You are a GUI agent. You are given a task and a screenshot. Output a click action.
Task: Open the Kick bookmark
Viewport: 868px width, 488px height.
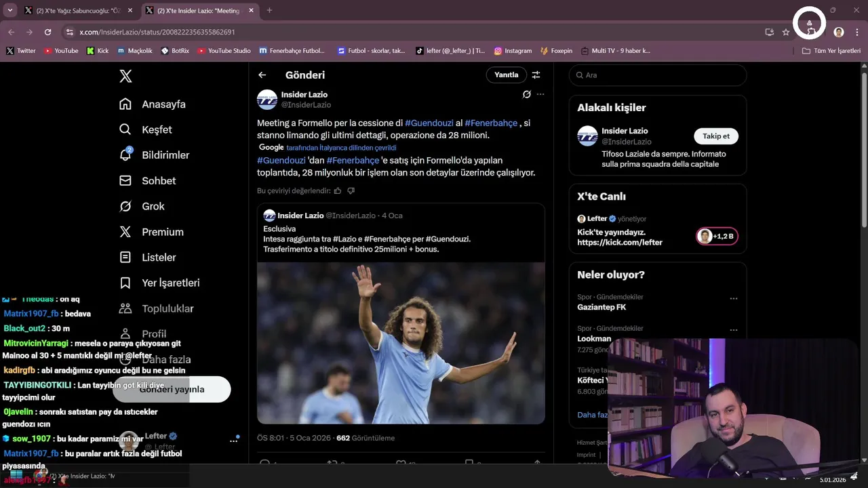[x=98, y=51]
